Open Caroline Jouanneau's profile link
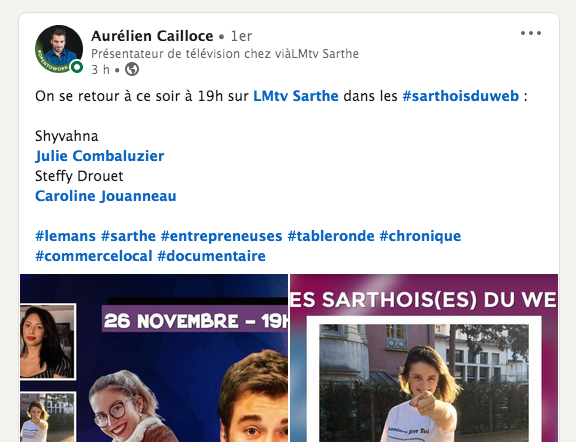The image size is (576, 442). pos(106,196)
